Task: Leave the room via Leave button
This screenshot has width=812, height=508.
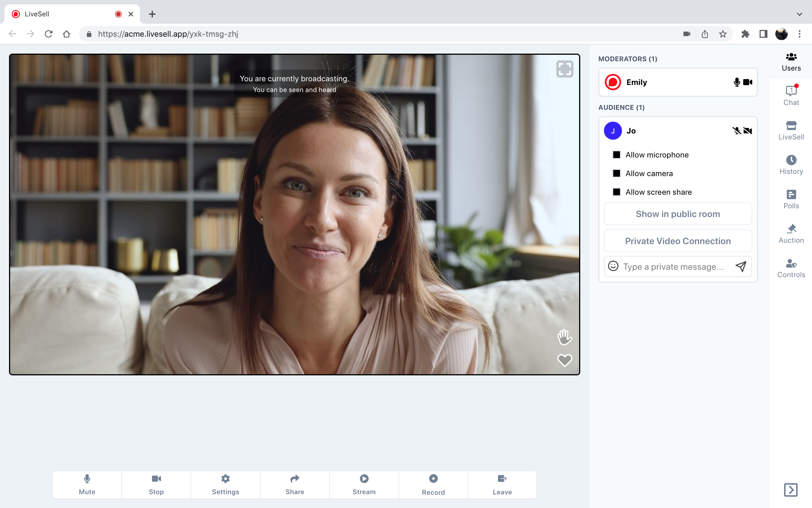Action: click(x=502, y=485)
